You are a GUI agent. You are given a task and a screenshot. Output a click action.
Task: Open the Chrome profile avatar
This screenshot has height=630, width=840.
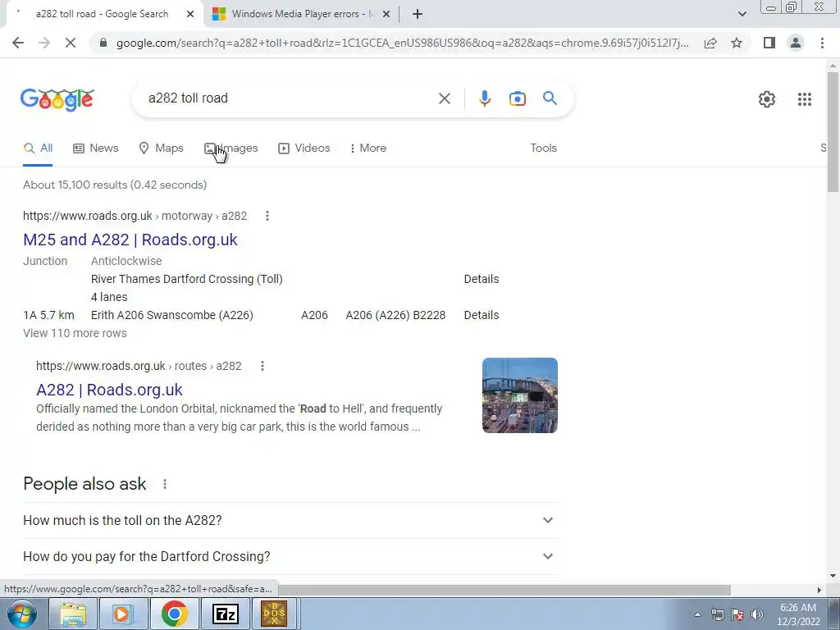tap(796, 43)
